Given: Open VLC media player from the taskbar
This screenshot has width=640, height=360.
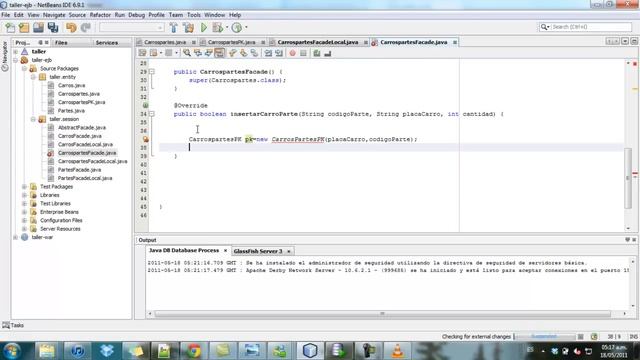Looking at the screenshot, I should [397, 351].
